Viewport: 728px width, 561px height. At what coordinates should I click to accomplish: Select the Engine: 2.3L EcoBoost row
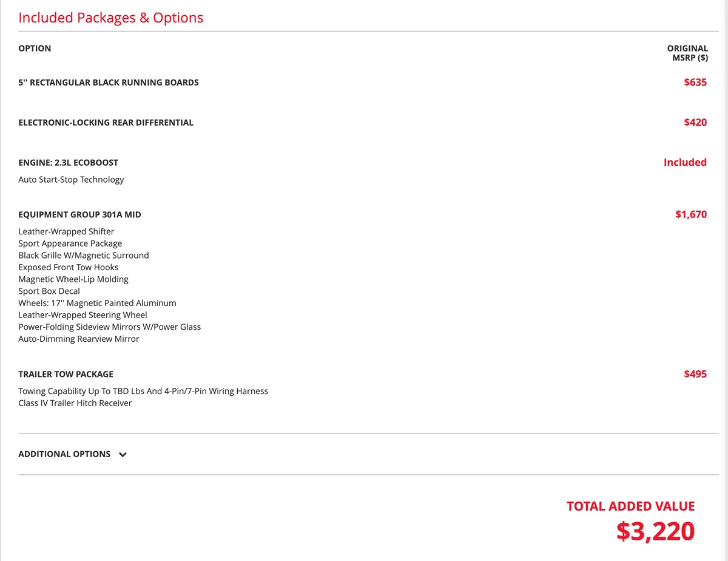69,163
